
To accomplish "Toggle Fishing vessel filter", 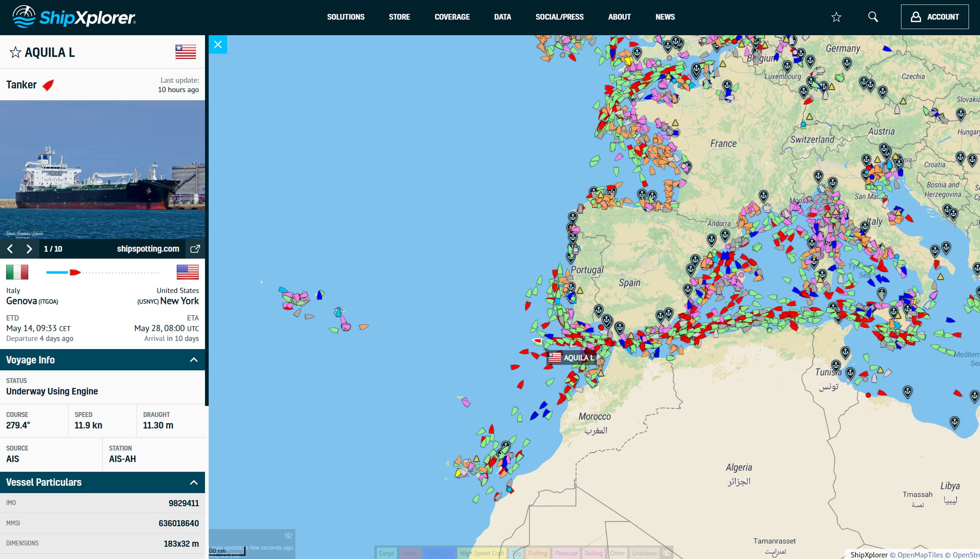I will (537, 553).
